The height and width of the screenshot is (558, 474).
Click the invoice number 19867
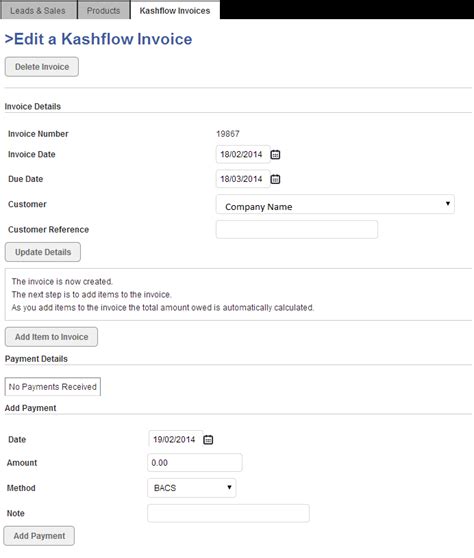pos(228,134)
